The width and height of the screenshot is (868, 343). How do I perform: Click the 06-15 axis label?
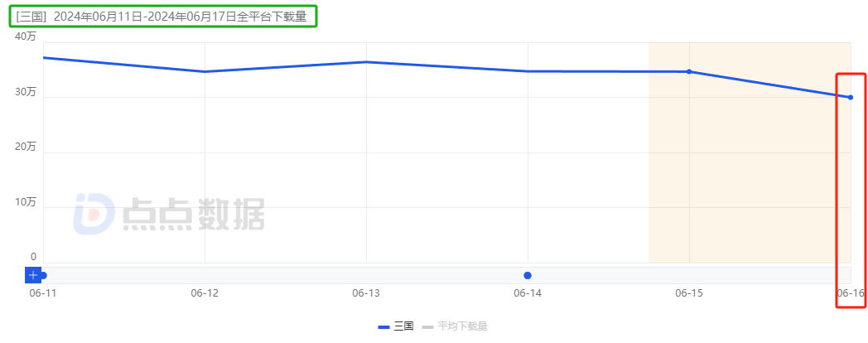(x=688, y=293)
